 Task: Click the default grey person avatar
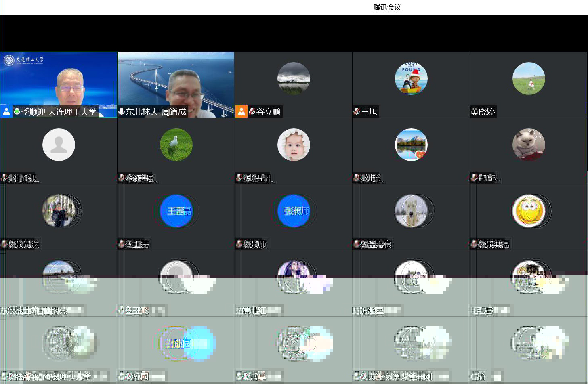click(59, 145)
